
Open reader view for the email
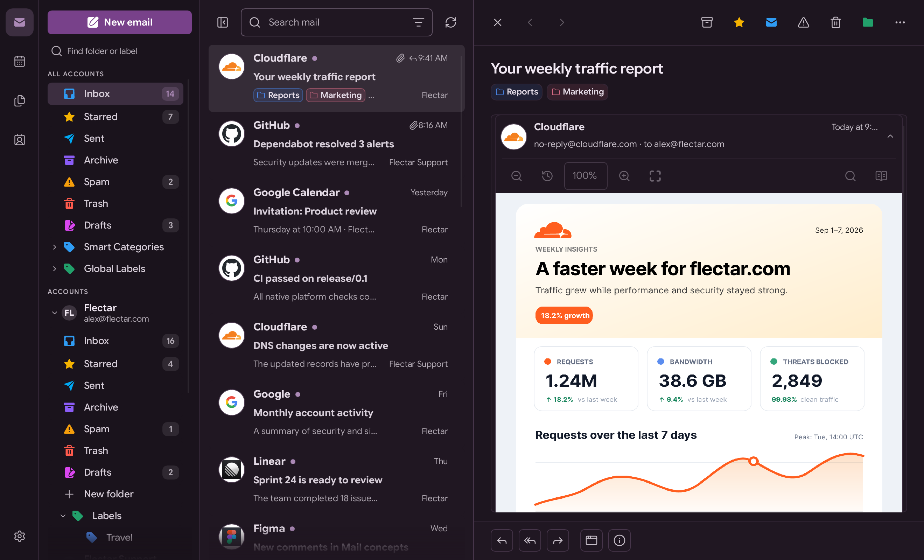pyautogui.click(x=881, y=176)
